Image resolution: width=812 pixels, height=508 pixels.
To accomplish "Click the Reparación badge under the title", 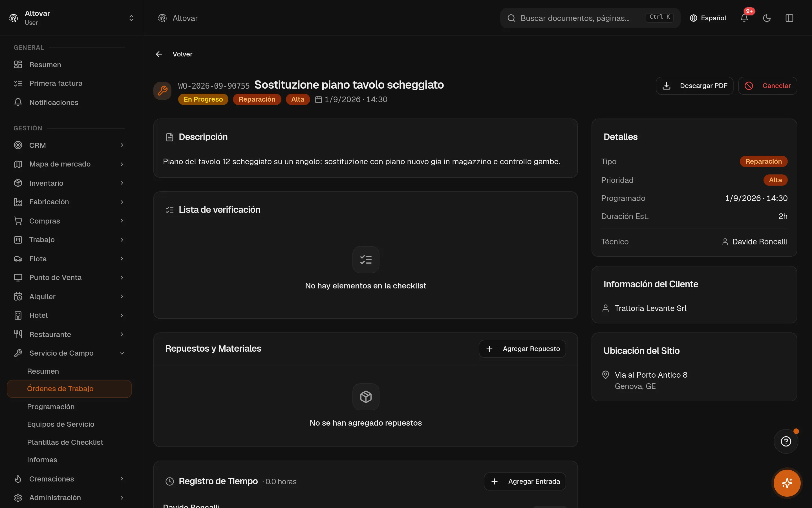I will (257, 99).
